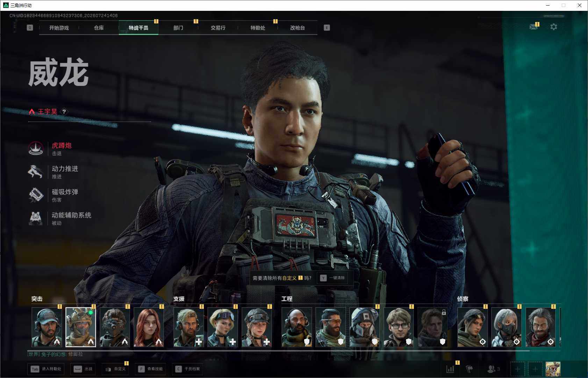Screen dimensions: 588x378
Task: Open the 交易行 tab
Action: point(218,28)
